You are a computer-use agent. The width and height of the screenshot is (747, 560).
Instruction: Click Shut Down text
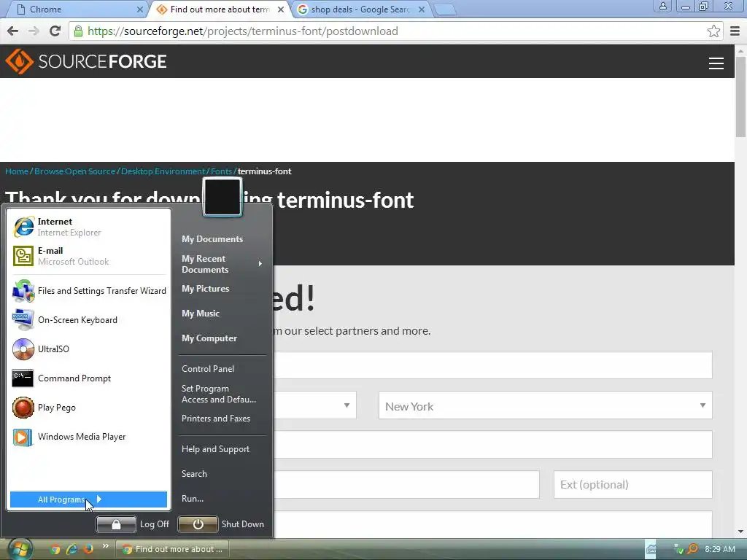[242, 524]
